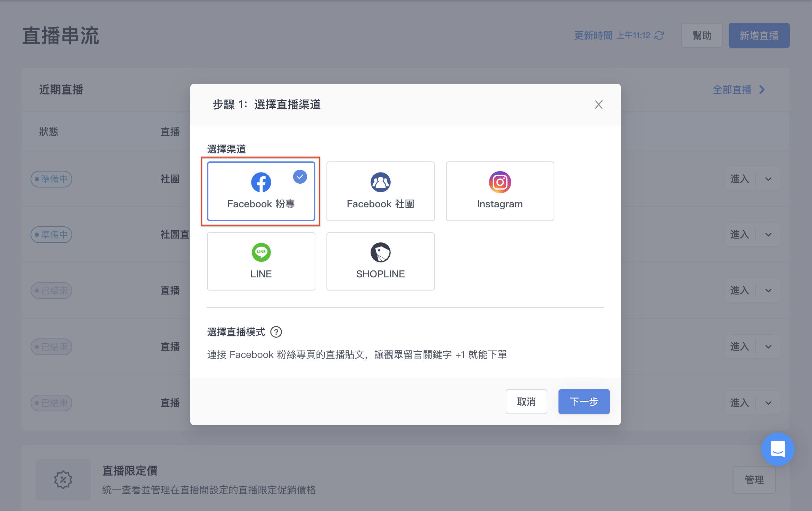Select the Facebook 粉專 channel card
Screen dimensions: 812x511
pos(261,191)
